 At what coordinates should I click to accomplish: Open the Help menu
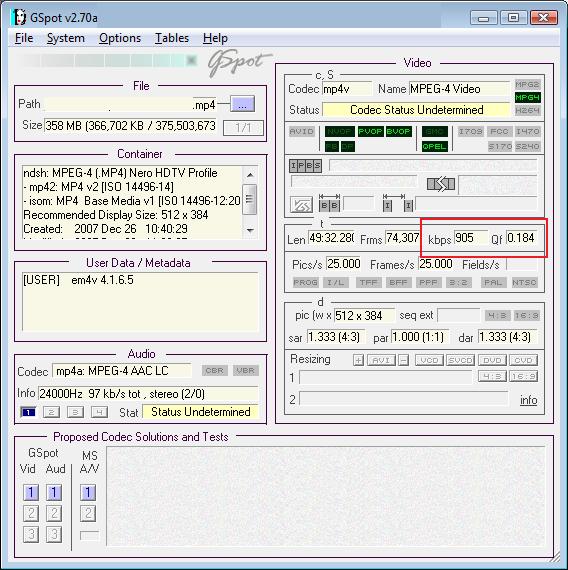pos(215,38)
